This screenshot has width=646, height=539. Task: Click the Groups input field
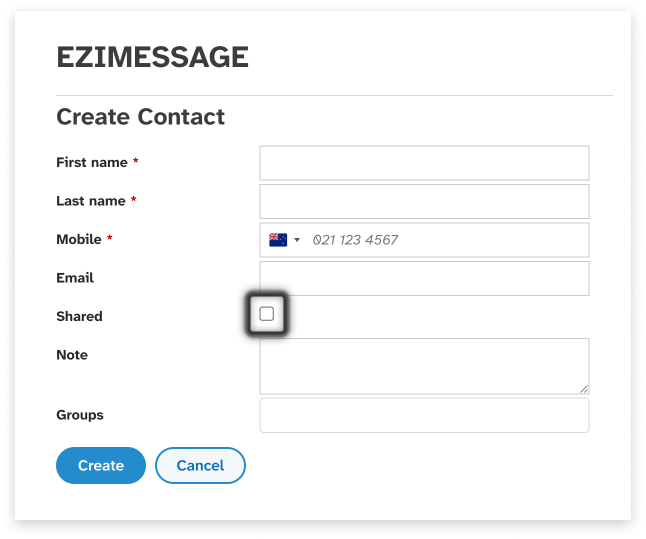click(x=424, y=415)
